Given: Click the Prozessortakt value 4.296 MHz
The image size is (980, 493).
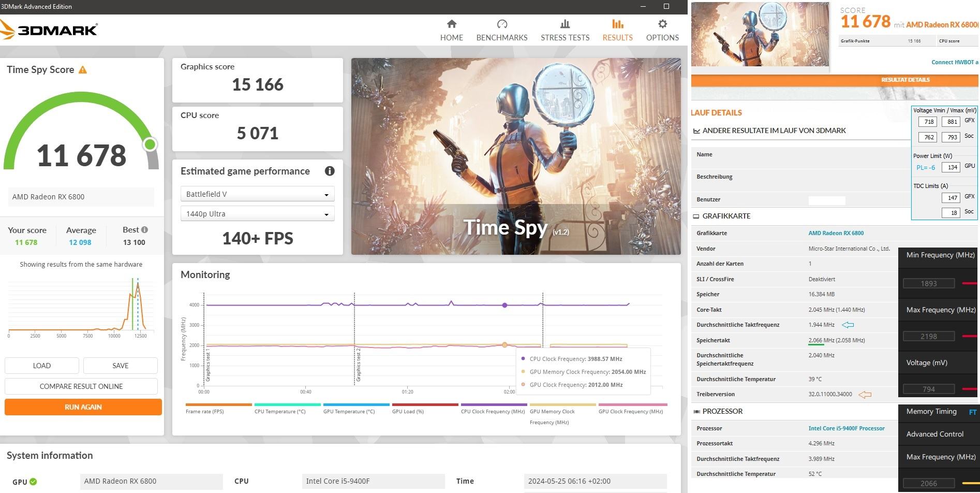Looking at the screenshot, I should pos(822,443).
